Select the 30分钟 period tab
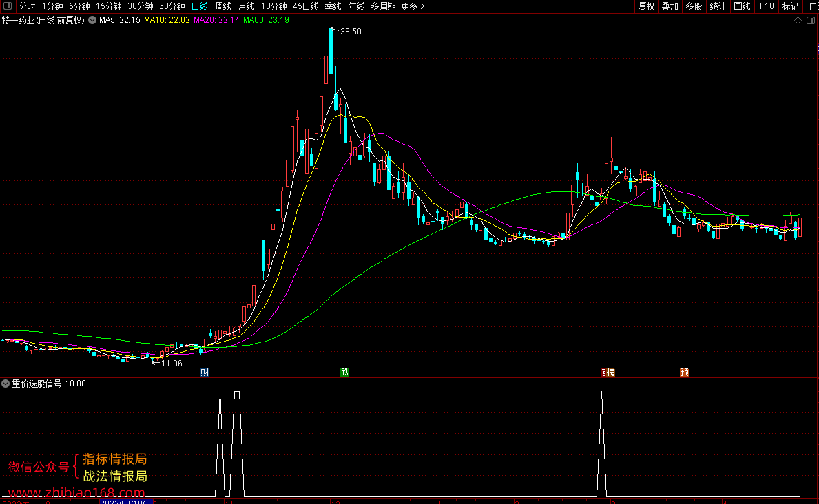The width and height of the screenshot is (819, 504). [141, 6]
